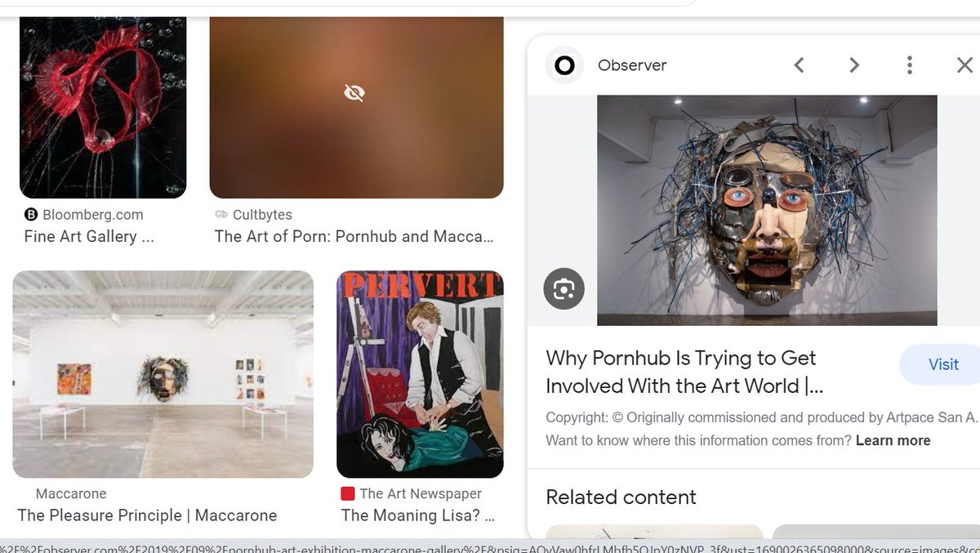
Task: Click the Observer logo icon
Action: click(x=564, y=65)
